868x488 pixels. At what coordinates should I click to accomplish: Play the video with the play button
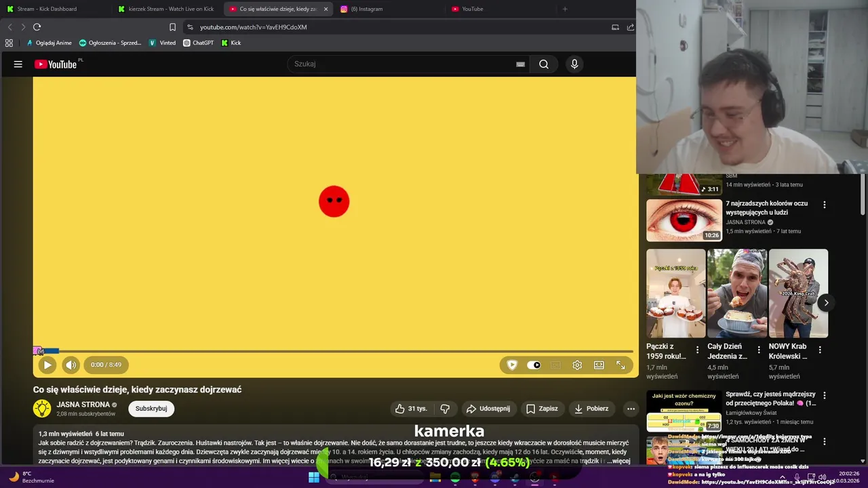[x=47, y=365]
